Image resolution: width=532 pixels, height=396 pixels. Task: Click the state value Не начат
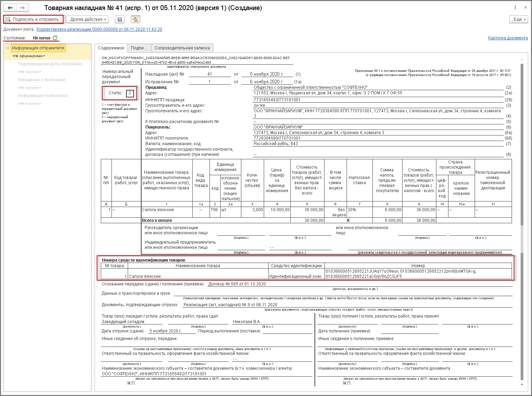coord(42,38)
